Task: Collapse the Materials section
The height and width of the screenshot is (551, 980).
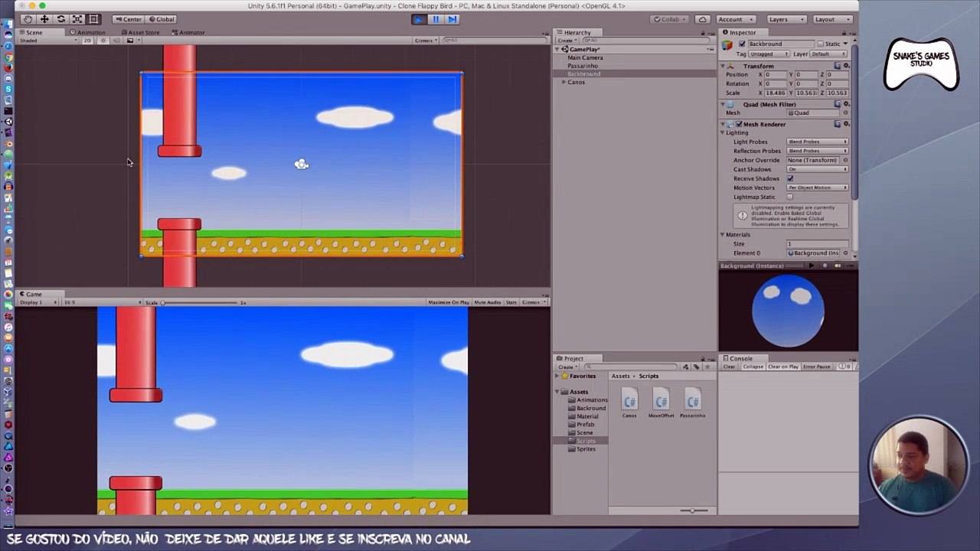Action: tap(722, 234)
